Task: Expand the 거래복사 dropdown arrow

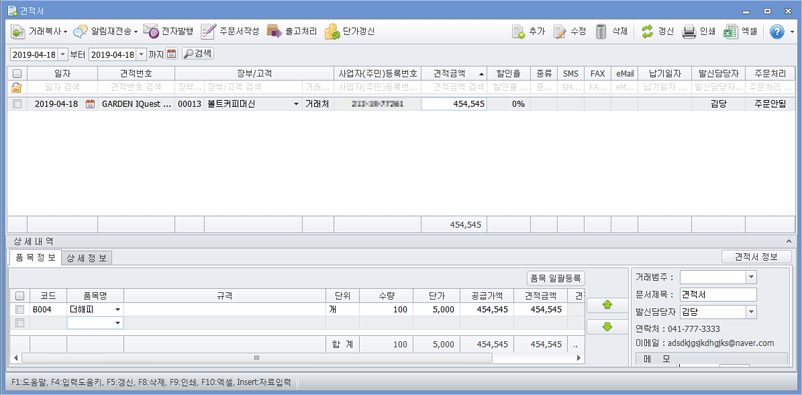Action: pos(66,32)
